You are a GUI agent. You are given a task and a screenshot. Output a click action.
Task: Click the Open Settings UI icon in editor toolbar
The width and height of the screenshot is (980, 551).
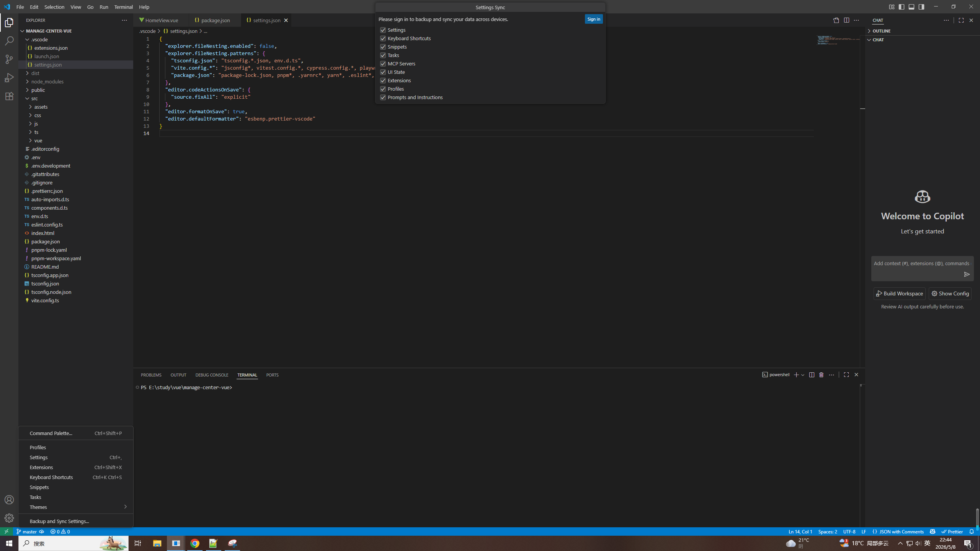coord(836,20)
